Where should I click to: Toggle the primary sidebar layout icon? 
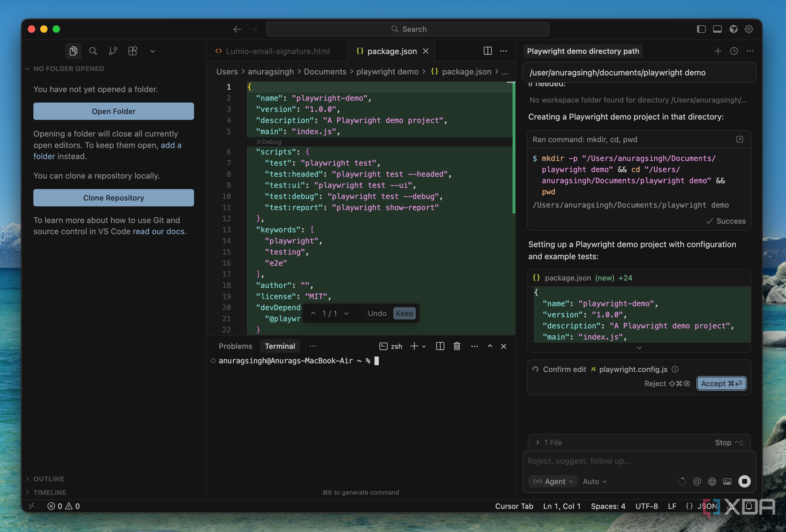click(701, 29)
